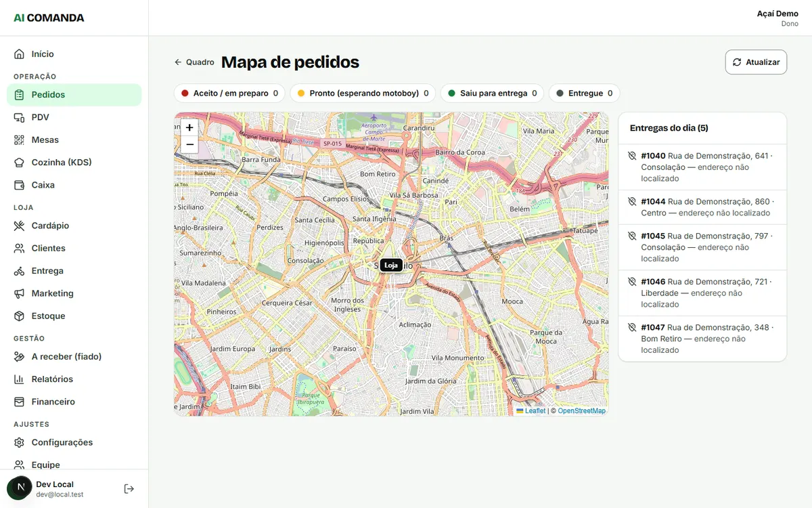
Task: Open Cozinha (KDS) page
Action: [74, 163]
